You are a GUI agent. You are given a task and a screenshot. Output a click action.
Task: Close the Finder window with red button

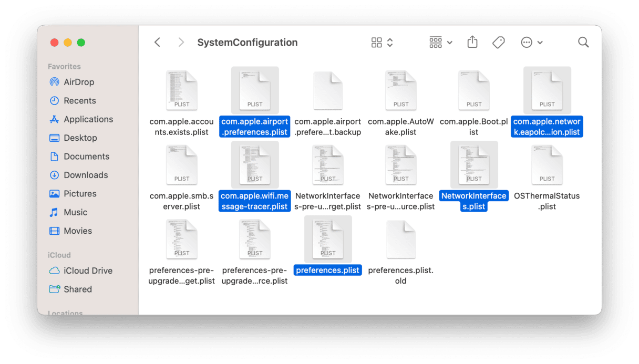[x=54, y=43]
